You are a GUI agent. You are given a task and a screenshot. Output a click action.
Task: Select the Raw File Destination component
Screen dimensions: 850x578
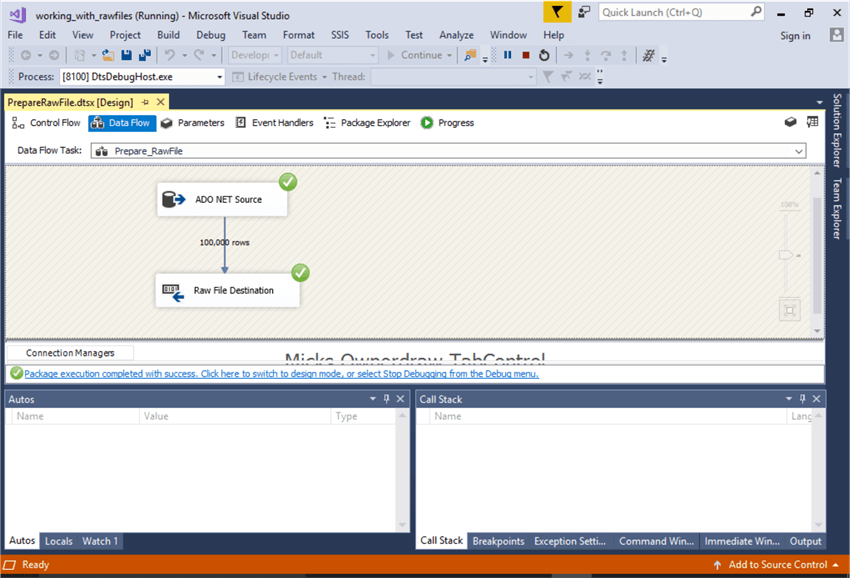[228, 290]
